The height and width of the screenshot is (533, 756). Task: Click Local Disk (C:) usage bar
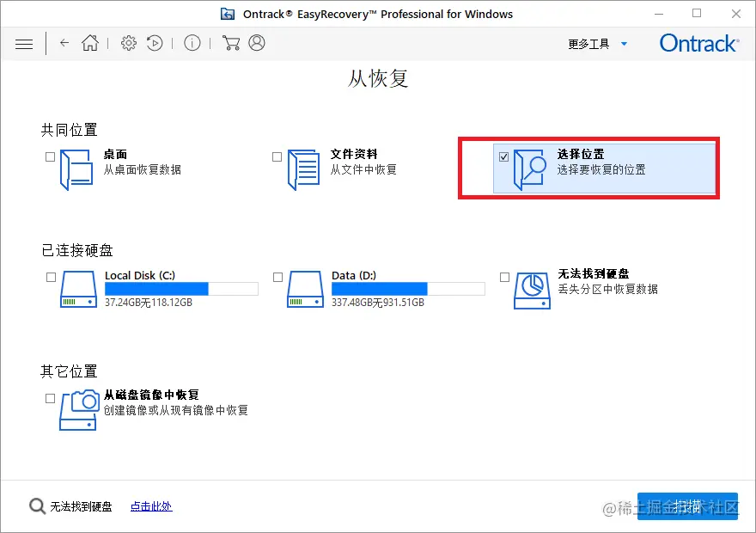(182, 289)
